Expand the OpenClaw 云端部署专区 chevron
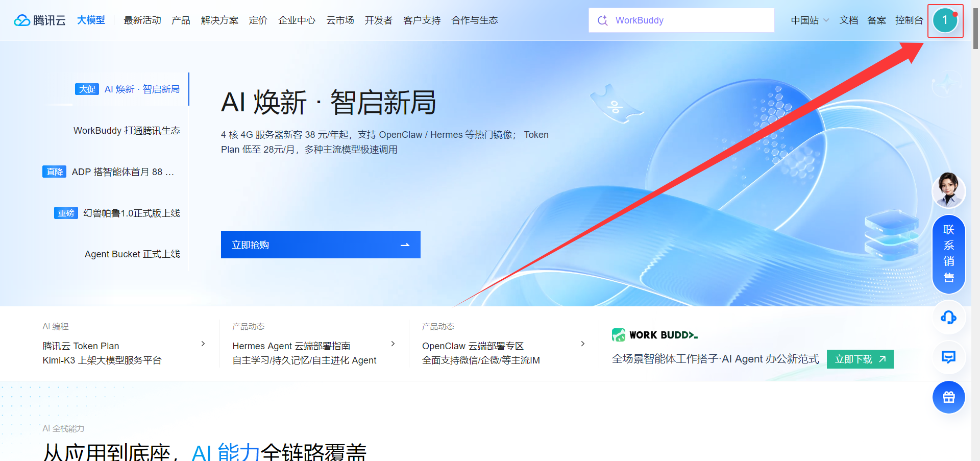The image size is (980, 461). tap(583, 344)
